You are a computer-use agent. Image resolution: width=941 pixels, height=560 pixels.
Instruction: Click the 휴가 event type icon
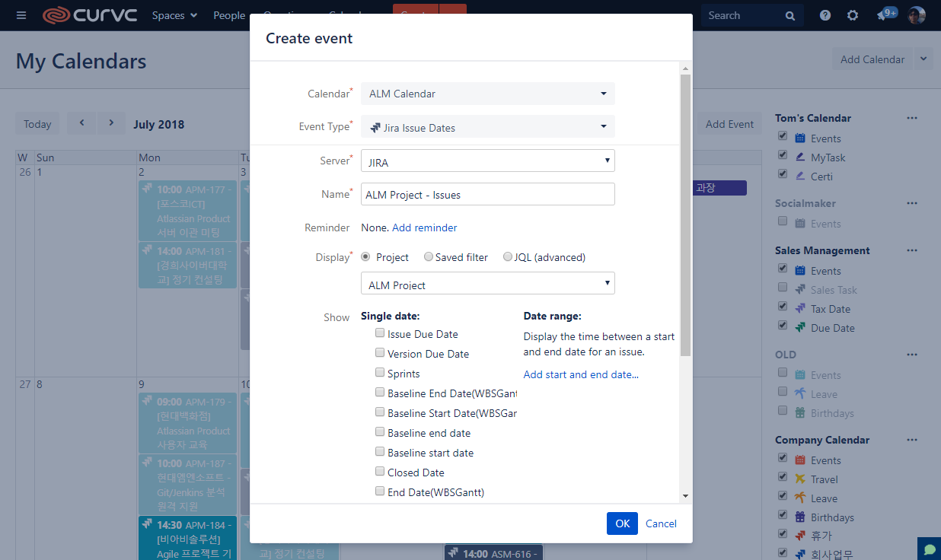point(800,536)
